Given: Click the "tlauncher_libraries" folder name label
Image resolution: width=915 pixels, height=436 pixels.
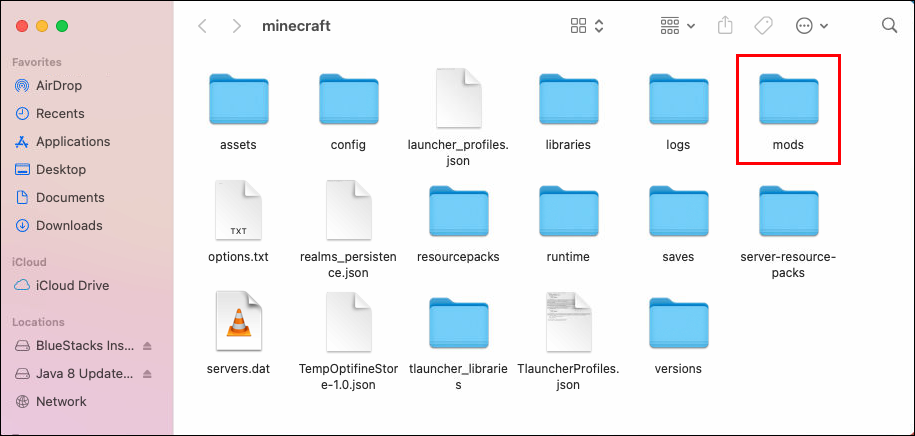Looking at the screenshot, I should (x=458, y=377).
